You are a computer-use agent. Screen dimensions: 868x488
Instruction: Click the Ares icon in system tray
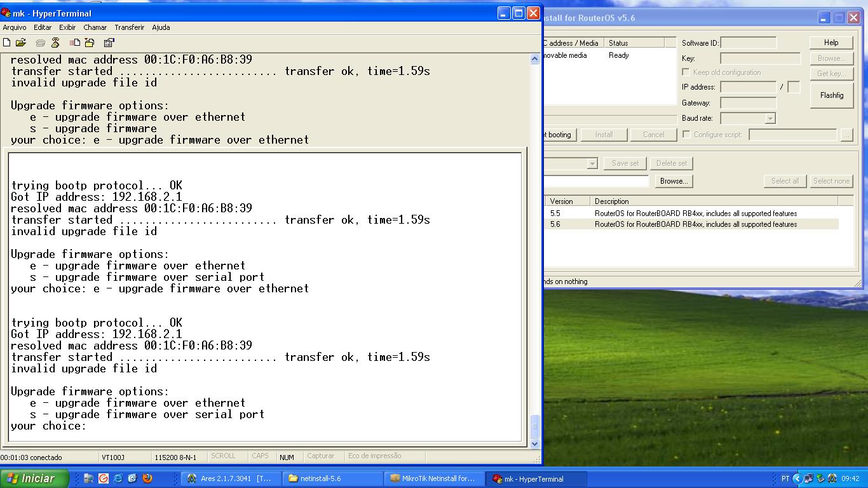click(832, 478)
